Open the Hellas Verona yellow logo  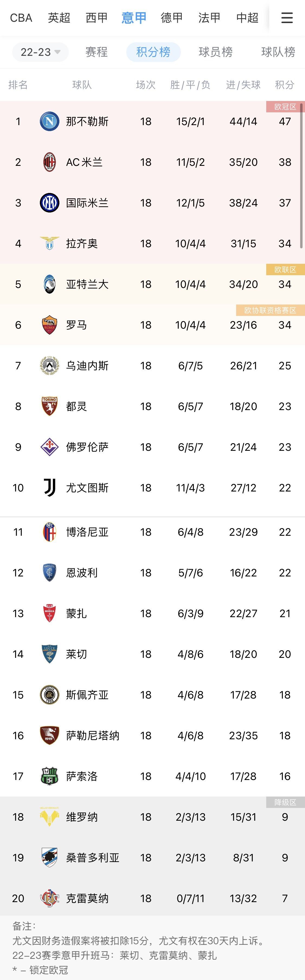point(49,817)
